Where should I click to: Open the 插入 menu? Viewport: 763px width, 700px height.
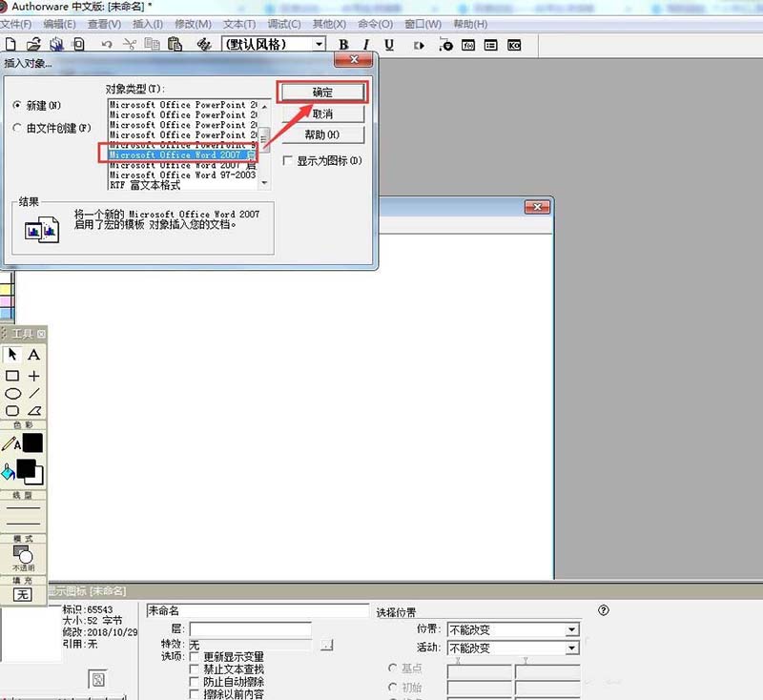pyautogui.click(x=148, y=24)
